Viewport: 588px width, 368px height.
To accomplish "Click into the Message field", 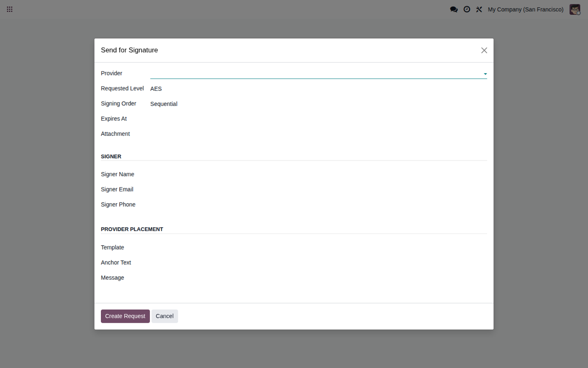I will click(x=318, y=278).
